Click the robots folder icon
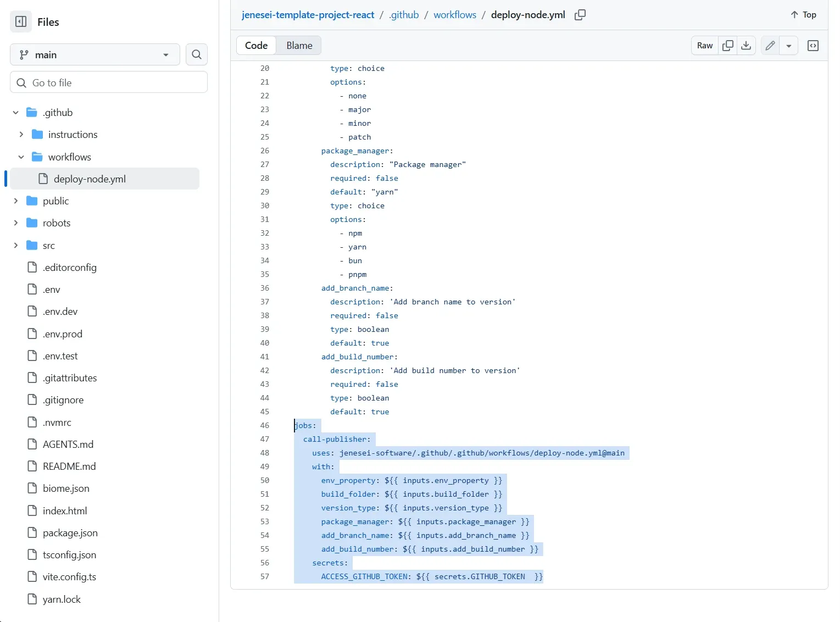Image resolution: width=840 pixels, height=622 pixels. coord(32,223)
